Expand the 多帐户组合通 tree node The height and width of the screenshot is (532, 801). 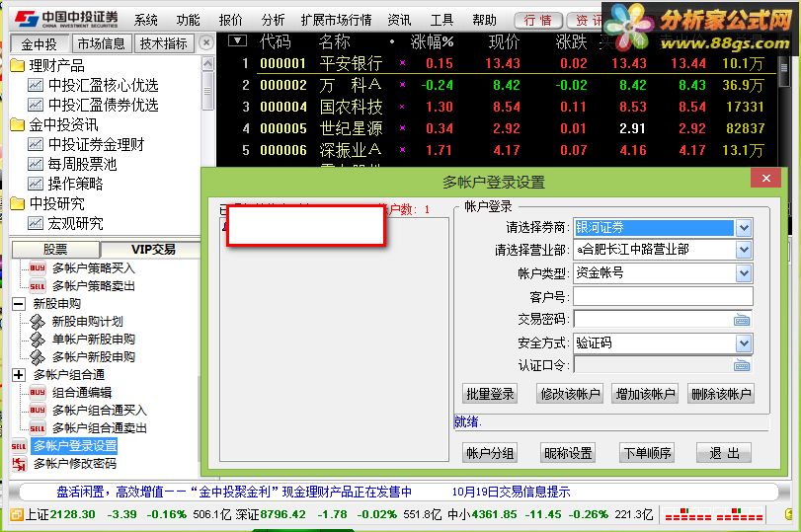(19, 375)
